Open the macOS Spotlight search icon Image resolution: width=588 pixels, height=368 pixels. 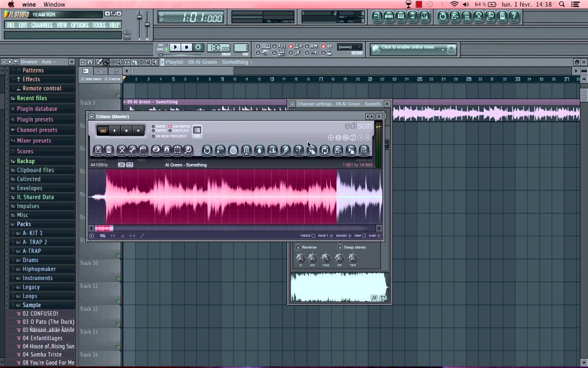[x=562, y=5]
